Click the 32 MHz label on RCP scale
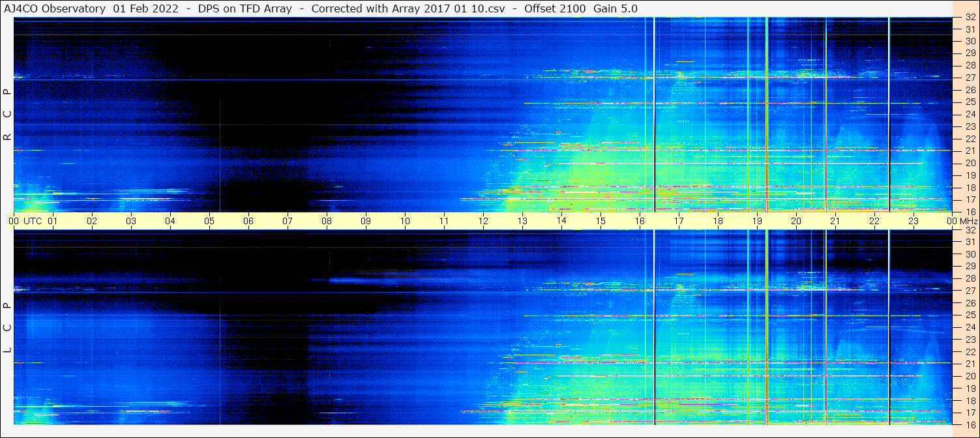Viewport: 980px width, 438px height. pyautogui.click(x=970, y=18)
